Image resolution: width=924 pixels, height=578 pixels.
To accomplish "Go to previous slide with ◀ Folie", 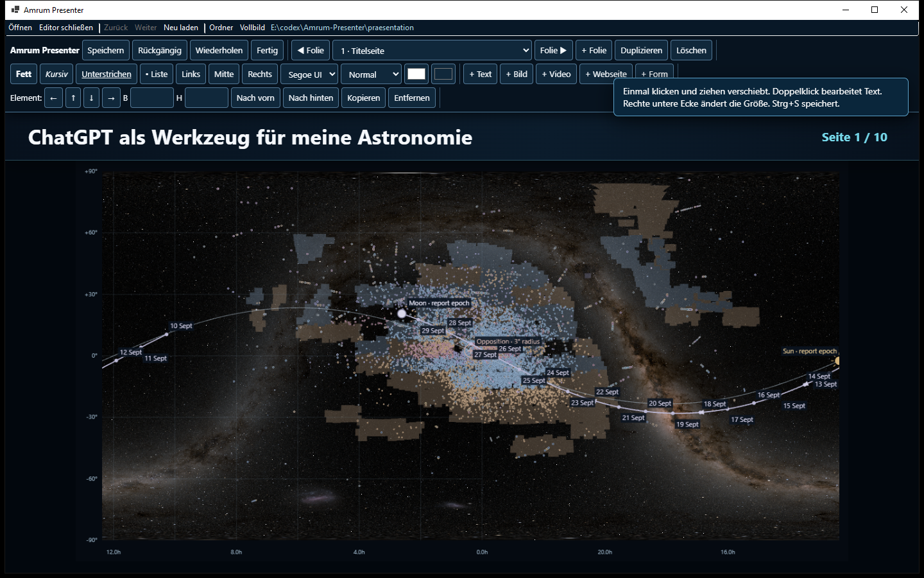I will coord(311,51).
